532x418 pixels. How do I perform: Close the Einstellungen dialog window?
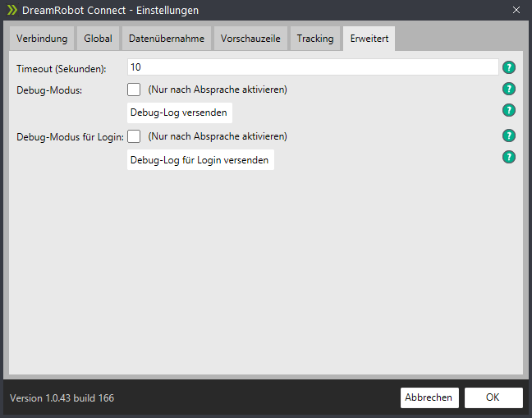[516, 10]
